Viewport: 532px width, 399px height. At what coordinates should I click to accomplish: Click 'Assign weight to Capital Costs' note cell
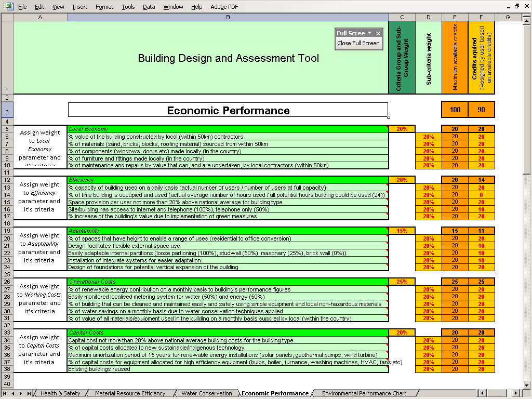click(40, 351)
